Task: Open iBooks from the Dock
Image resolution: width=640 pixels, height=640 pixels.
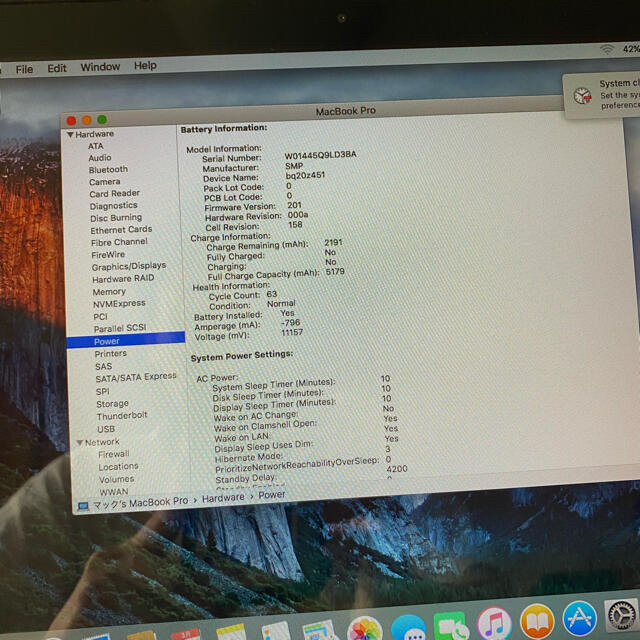Action: click(x=537, y=620)
